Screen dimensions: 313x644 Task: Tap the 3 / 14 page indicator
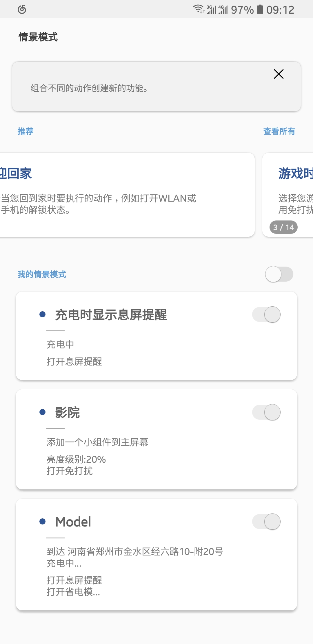pos(283,227)
